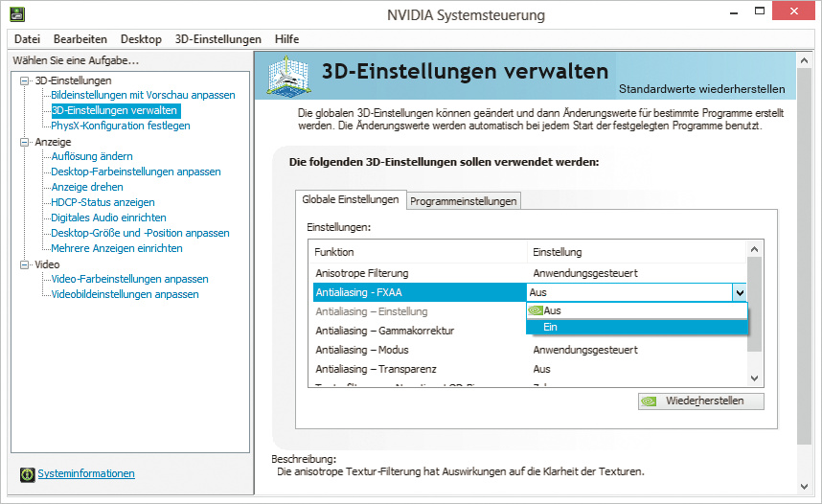The width and height of the screenshot is (822, 504).
Task: Close the NVIDIA Systemsteuerung window
Action: (793, 11)
